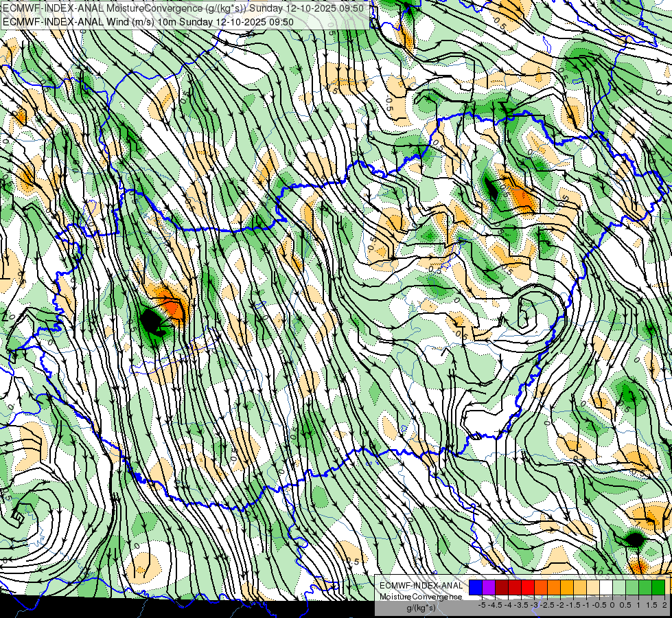
Task: Click the g/(kg*s) unit label in legend
Action: tap(421, 608)
